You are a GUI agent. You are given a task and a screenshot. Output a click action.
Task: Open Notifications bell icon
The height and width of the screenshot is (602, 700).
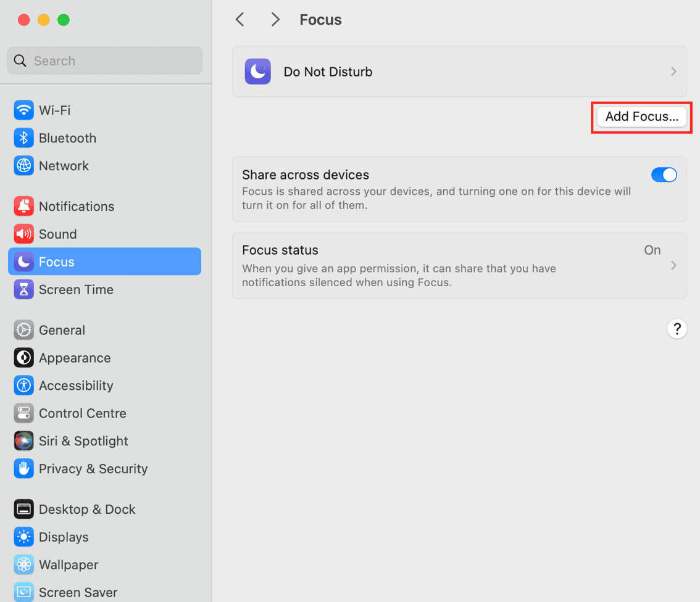23,207
